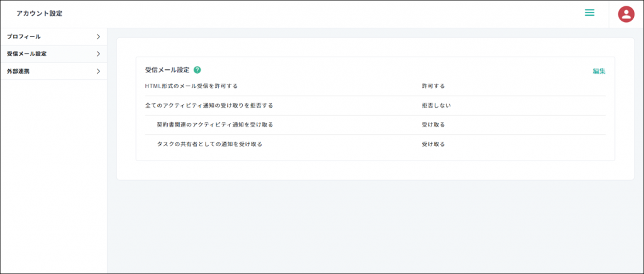Click the 受信メール設定 panel heading
Viewport: 644px width, 274px height.
pyautogui.click(x=167, y=70)
